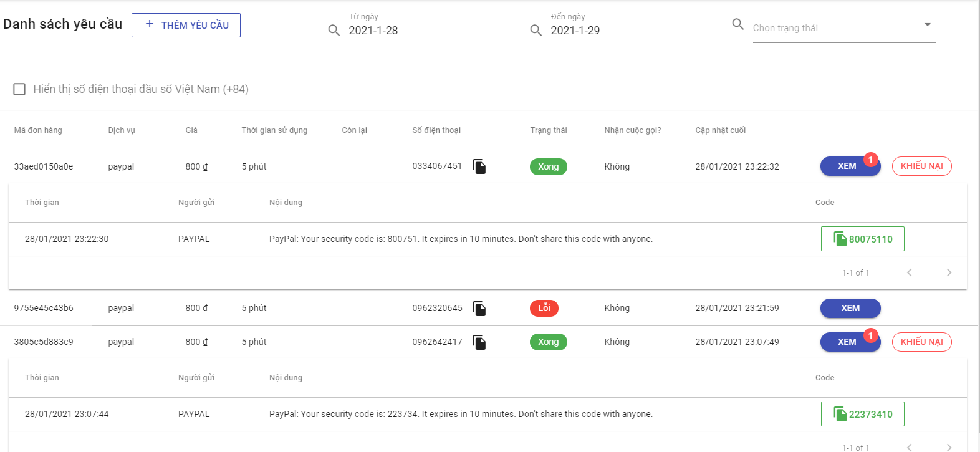Copy phone number 0962642417

[x=479, y=342]
